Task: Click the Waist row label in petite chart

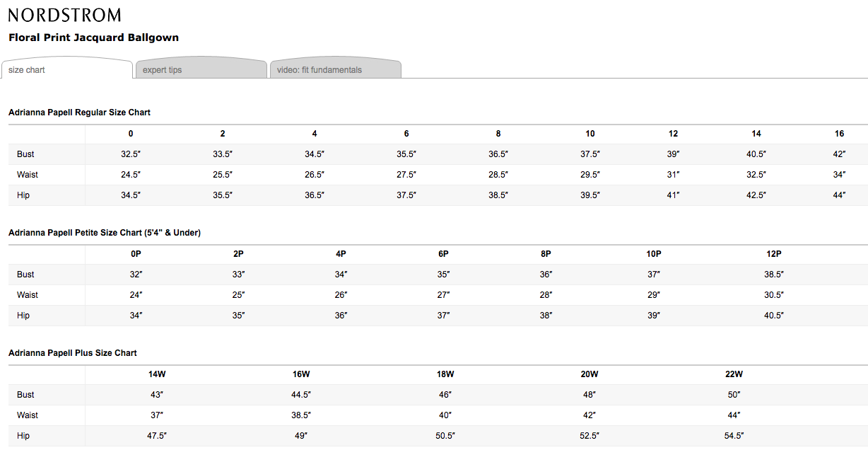Action: 28,295
